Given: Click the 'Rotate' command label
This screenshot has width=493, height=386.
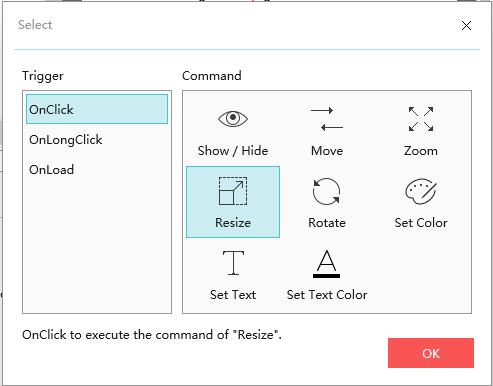Looking at the screenshot, I should (x=327, y=223).
